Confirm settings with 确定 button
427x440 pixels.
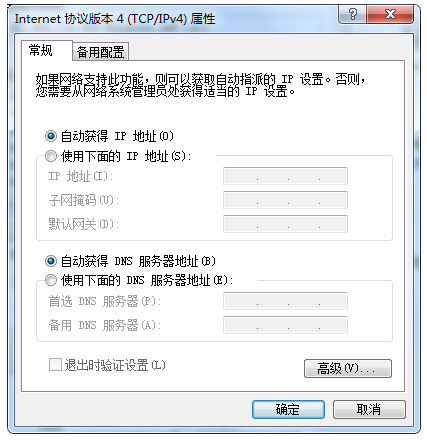pyautogui.click(x=288, y=409)
